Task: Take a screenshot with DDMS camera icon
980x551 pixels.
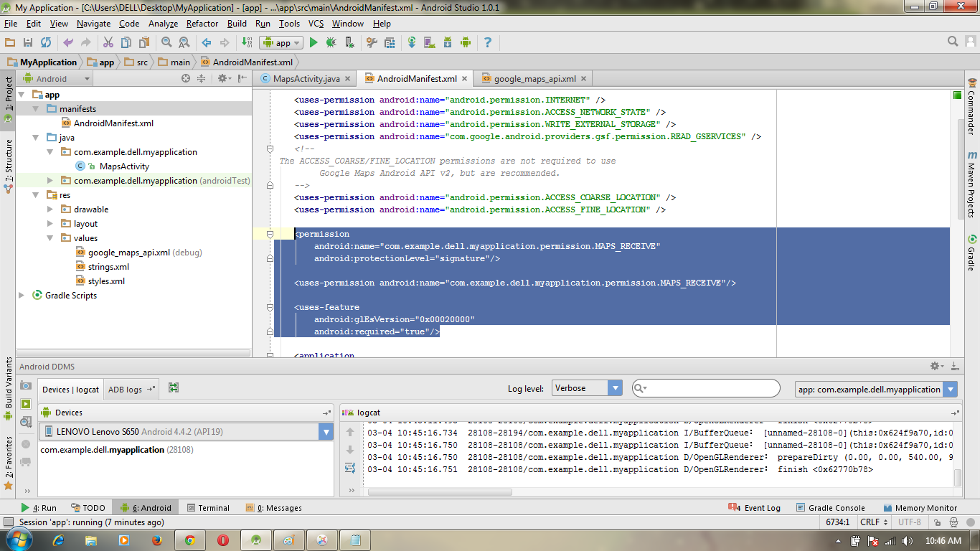Action: tap(26, 386)
